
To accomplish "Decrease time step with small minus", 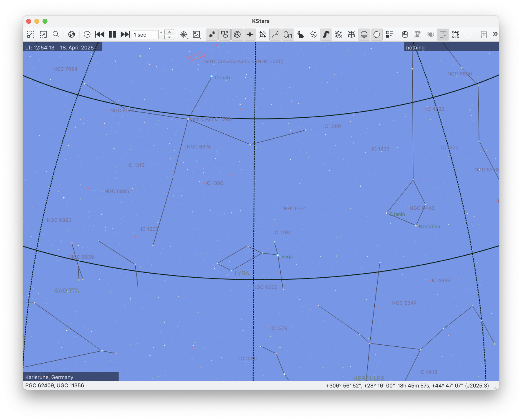I will [x=161, y=37].
